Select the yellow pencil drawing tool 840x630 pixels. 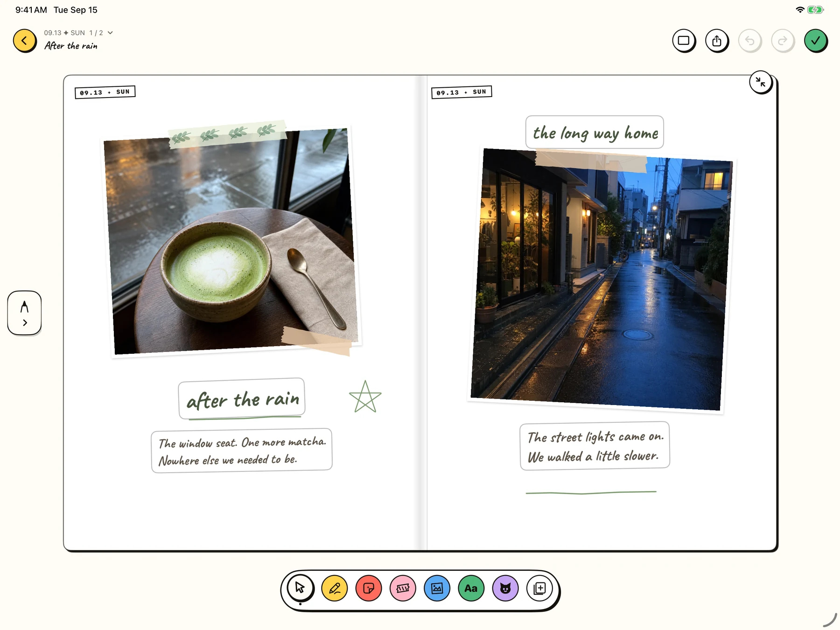point(335,588)
